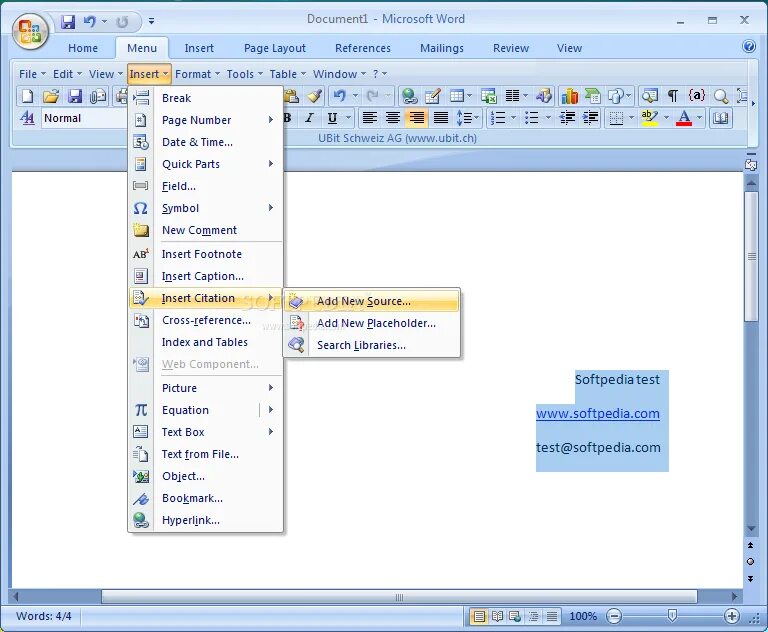768x632 pixels.
Task: Click Format Painter brush icon
Action: click(314, 96)
